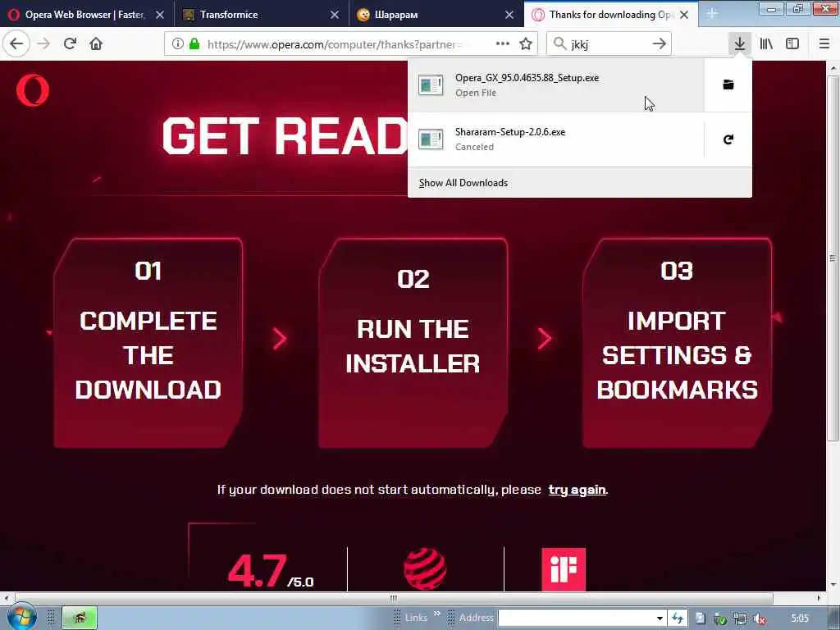Click the try again link
This screenshot has height=630, width=840.
point(577,490)
